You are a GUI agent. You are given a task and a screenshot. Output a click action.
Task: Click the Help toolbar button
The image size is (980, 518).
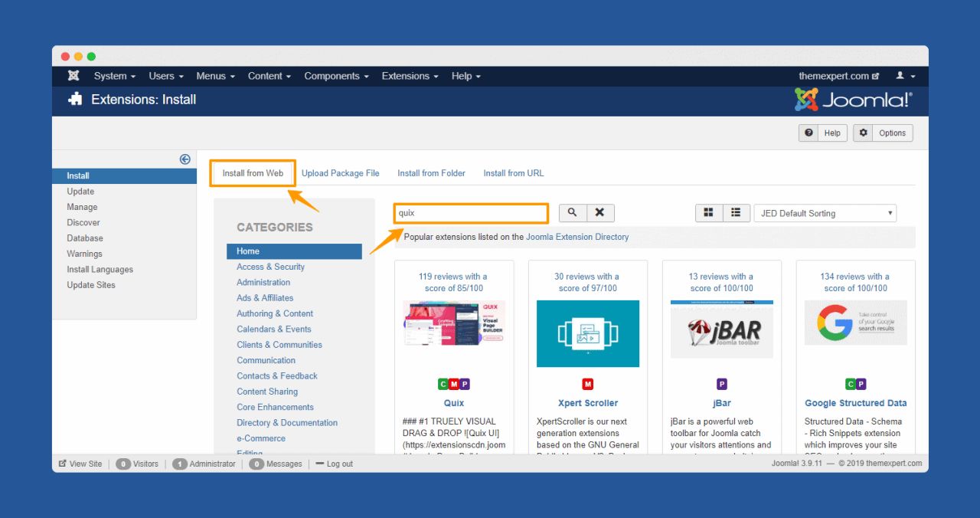coord(822,133)
